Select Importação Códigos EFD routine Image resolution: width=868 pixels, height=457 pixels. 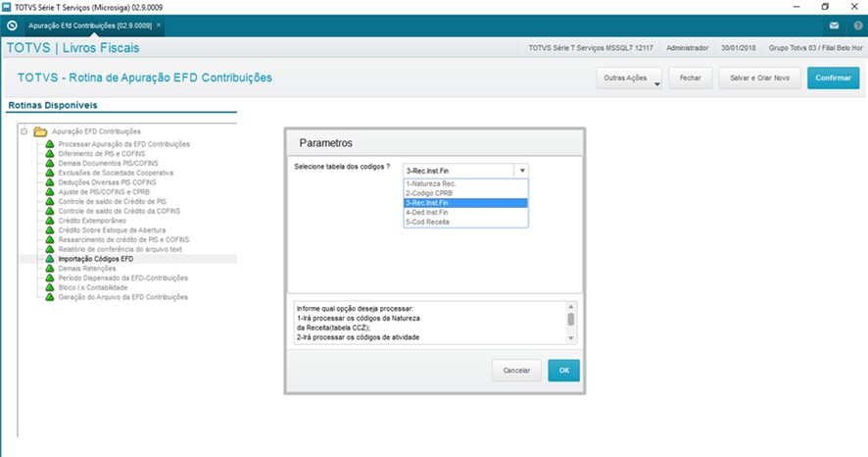click(96, 259)
